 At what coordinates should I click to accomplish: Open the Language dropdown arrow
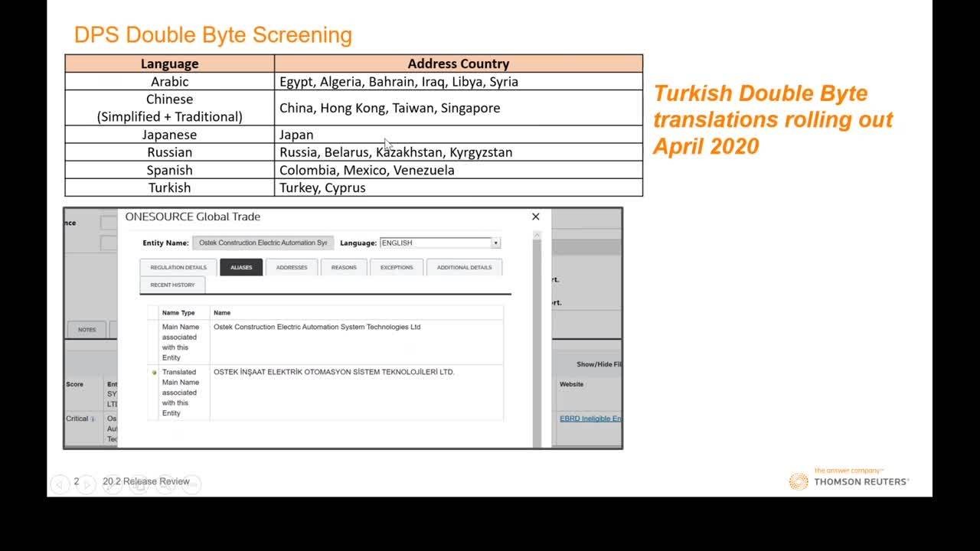coord(495,243)
